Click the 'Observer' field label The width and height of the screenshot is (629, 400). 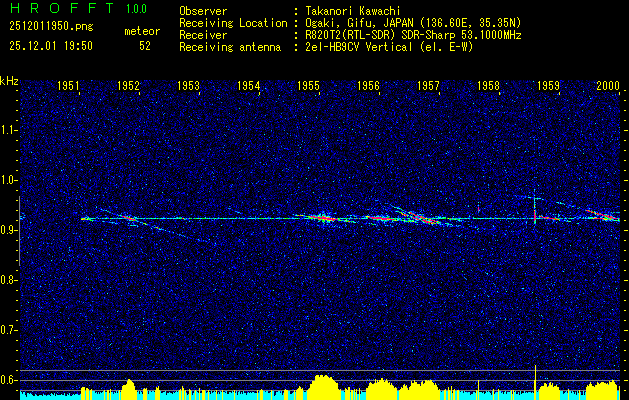(203, 11)
